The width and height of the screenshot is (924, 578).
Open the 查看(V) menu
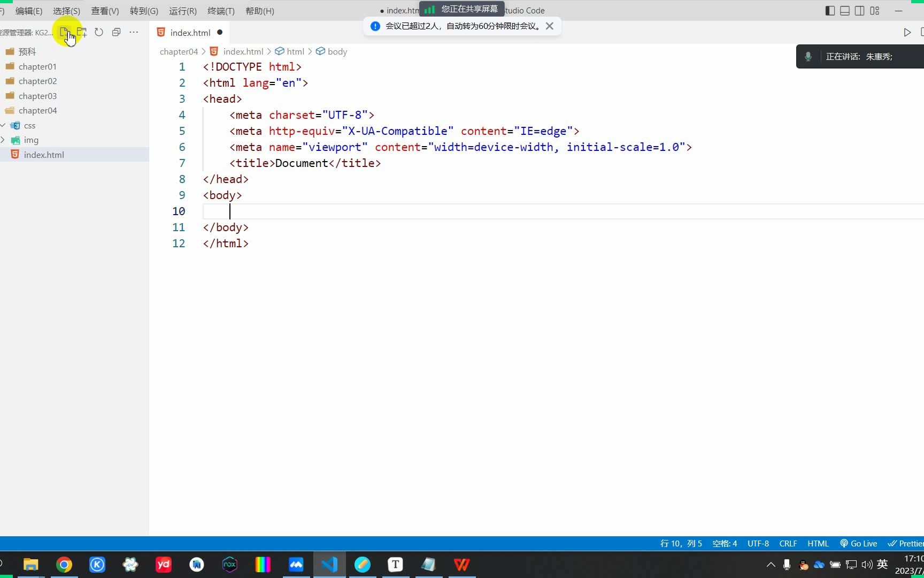pyautogui.click(x=105, y=11)
